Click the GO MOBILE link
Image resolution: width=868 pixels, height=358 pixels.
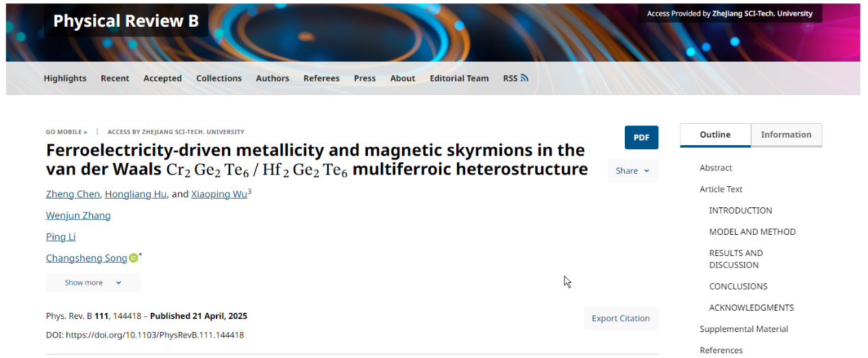click(66, 131)
